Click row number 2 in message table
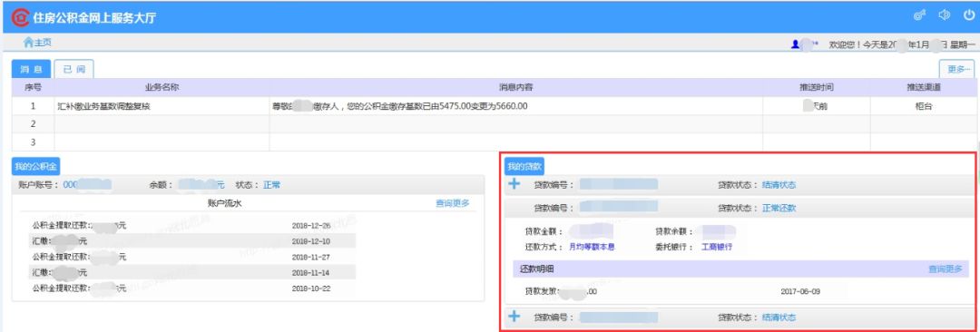The width and height of the screenshot is (980, 332). (34, 124)
